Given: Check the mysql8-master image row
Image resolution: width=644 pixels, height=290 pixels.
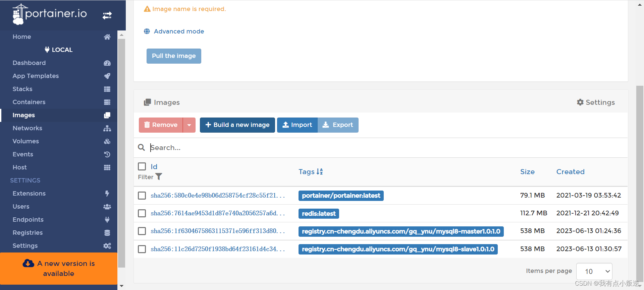Looking at the screenshot, I should 142,231.
